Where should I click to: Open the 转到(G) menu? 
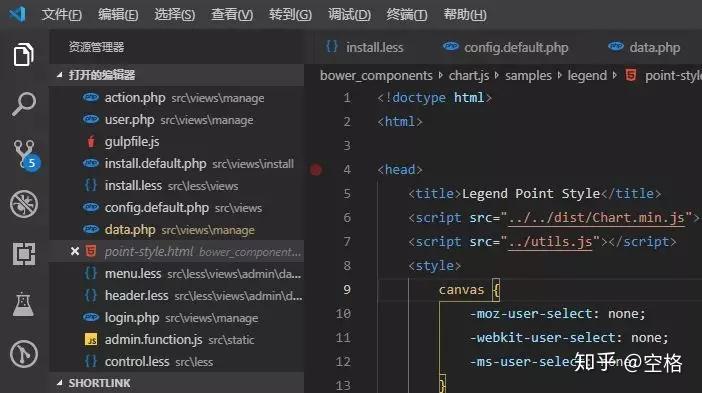(x=290, y=14)
